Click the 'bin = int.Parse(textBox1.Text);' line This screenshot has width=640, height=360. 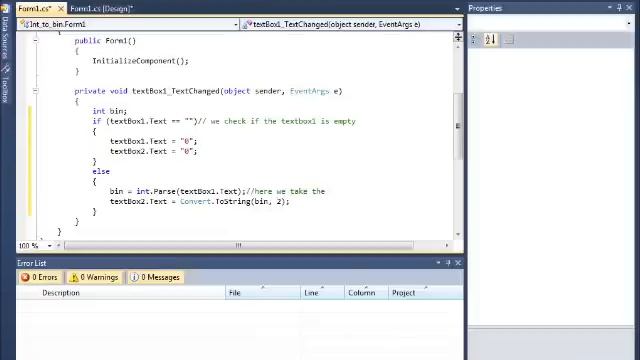click(178, 191)
